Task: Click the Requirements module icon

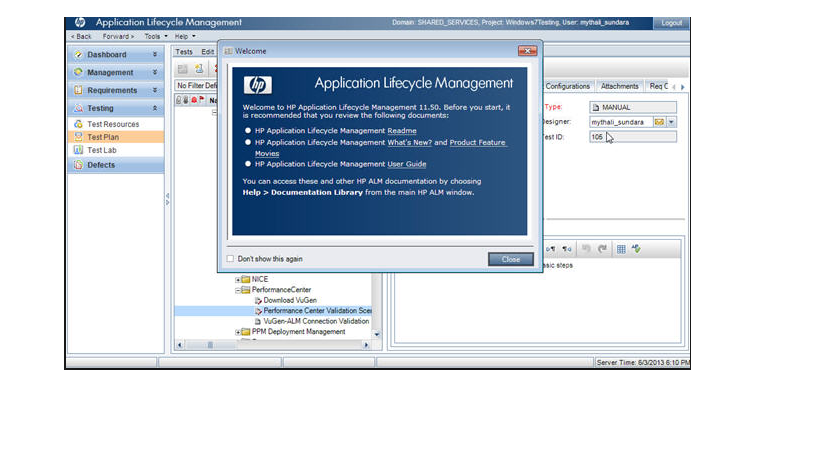Action: tap(78, 90)
